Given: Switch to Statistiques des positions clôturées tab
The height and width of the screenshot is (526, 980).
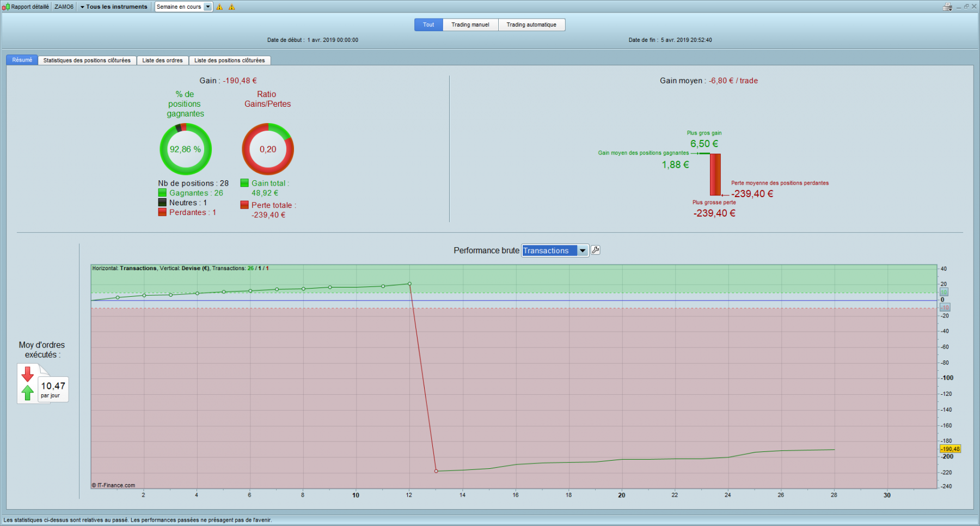Looking at the screenshot, I should (87, 60).
